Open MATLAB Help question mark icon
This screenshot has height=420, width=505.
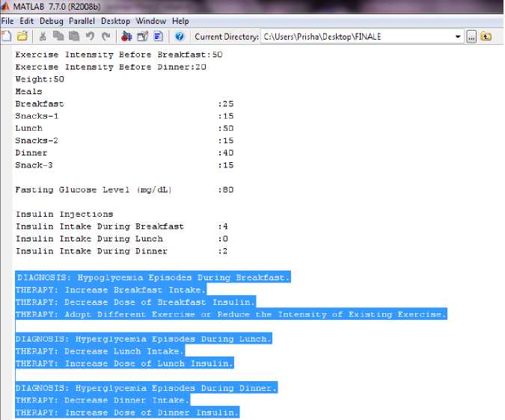[x=180, y=37]
